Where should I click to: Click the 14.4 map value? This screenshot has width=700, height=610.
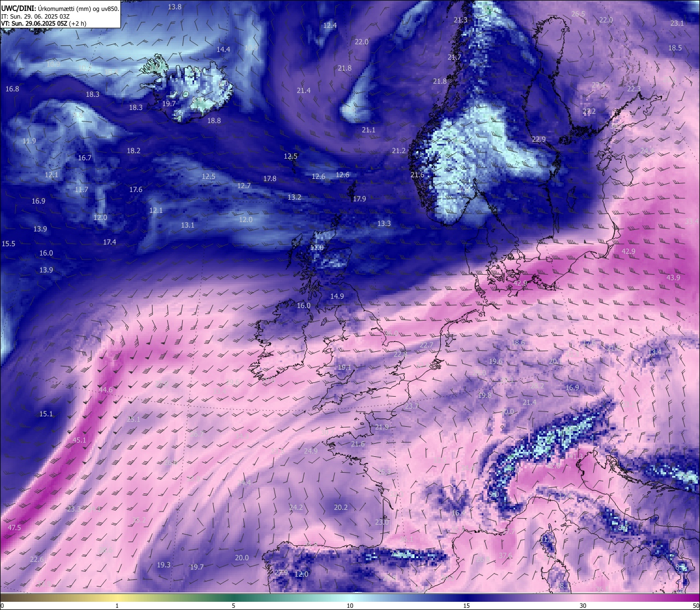tap(223, 50)
